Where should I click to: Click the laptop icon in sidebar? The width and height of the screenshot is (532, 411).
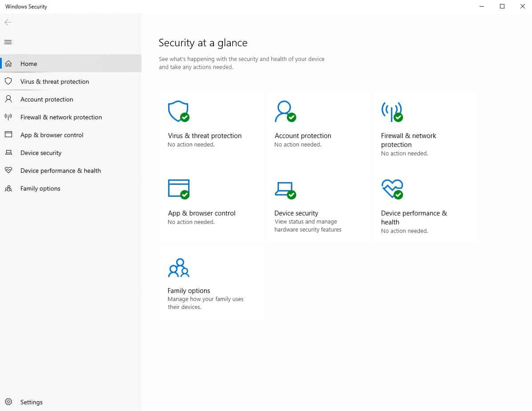click(x=8, y=153)
